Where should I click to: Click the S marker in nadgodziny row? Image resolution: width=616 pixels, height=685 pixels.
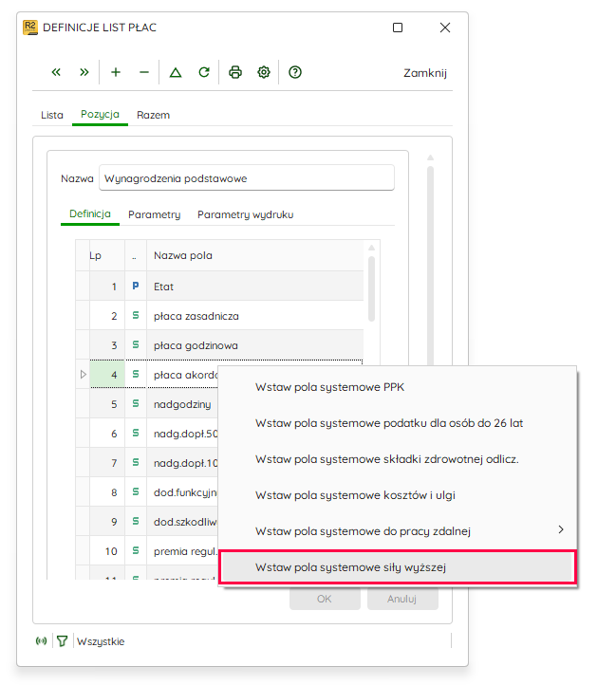[x=136, y=403]
